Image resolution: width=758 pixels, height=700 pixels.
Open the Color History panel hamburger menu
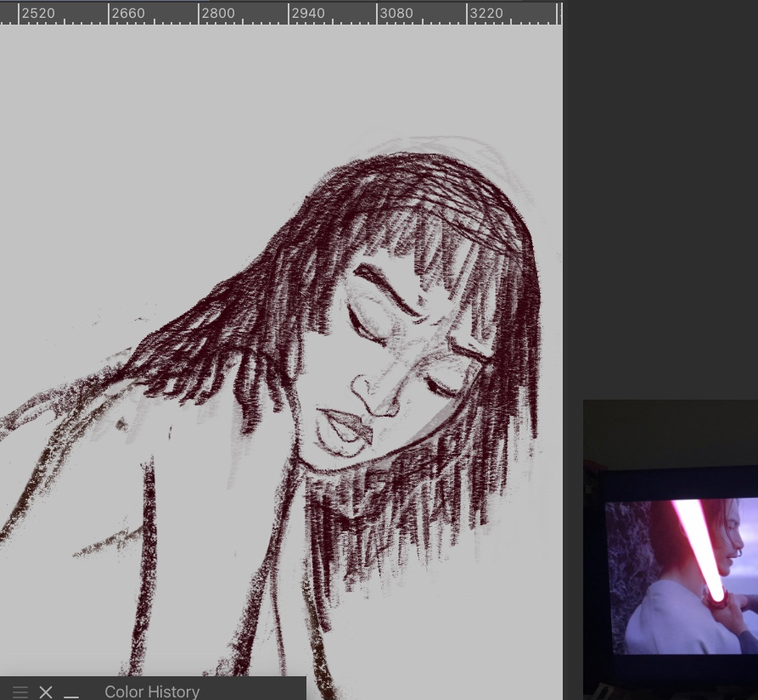tap(20, 692)
